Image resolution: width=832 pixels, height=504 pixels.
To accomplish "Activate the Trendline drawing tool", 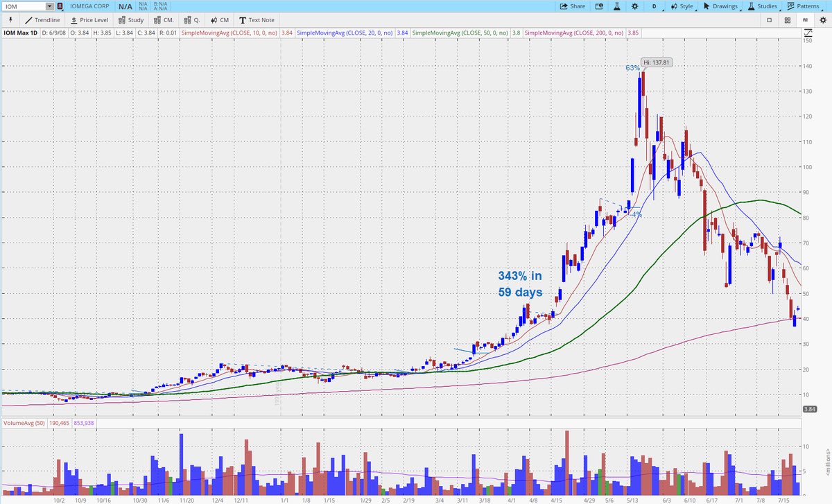I will pos(43,20).
